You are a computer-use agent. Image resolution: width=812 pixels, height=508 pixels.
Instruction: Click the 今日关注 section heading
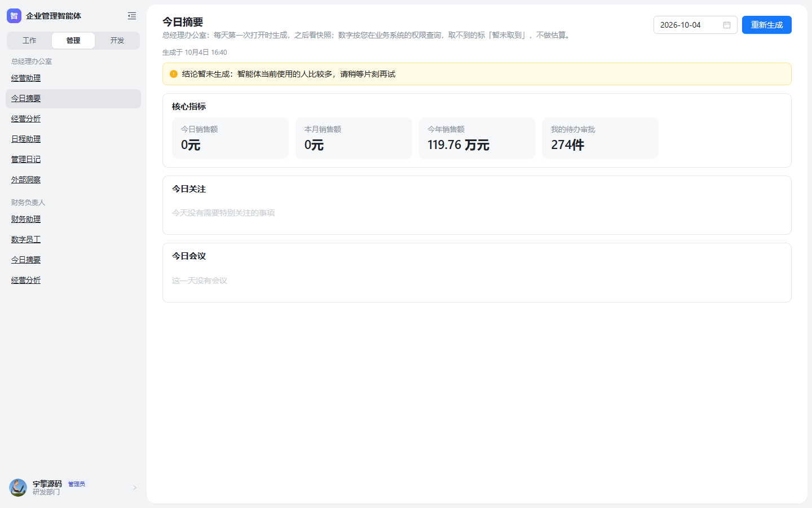click(189, 189)
